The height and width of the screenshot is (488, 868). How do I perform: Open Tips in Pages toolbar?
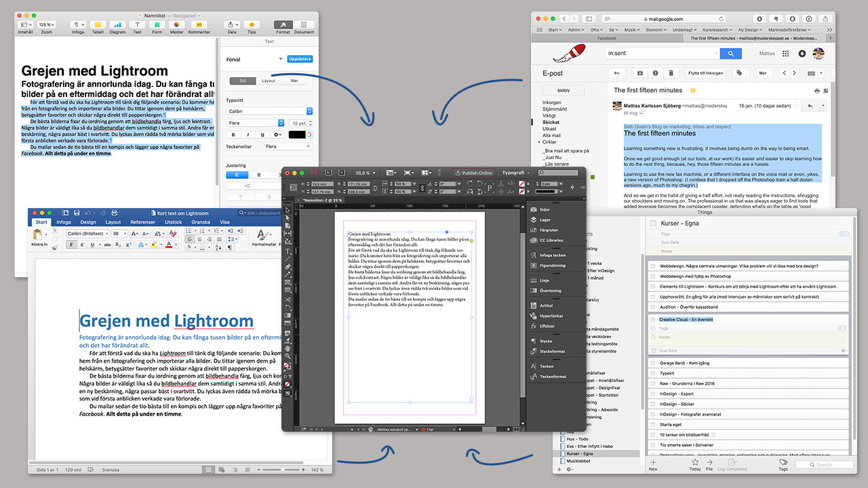pos(252,25)
